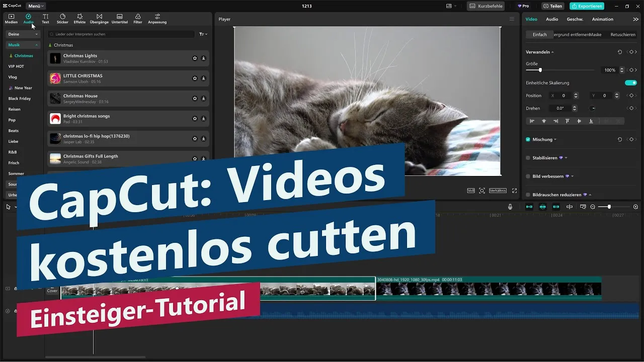
Task: Switch to the Audio inspector tab
Action: coord(552,19)
